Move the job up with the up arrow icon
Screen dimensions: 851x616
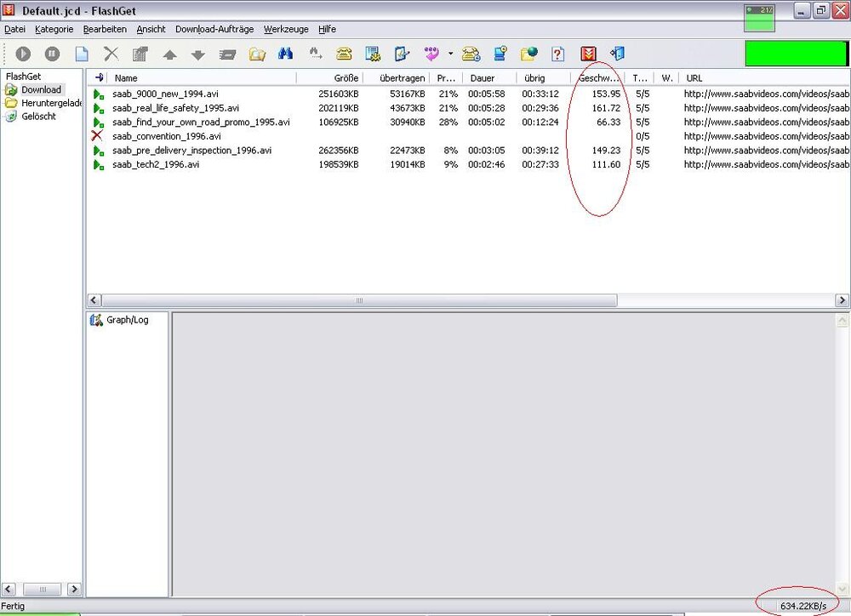tap(170, 54)
